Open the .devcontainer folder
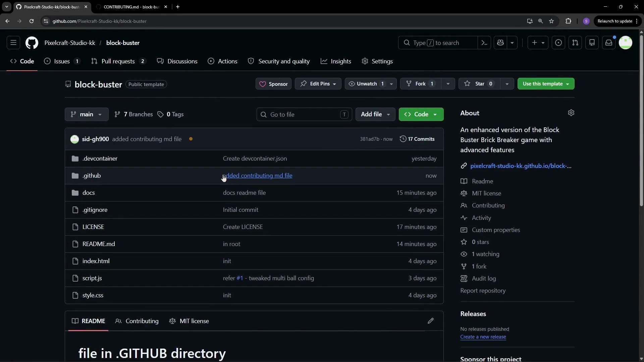The image size is (644, 362). click(x=100, y=159)
